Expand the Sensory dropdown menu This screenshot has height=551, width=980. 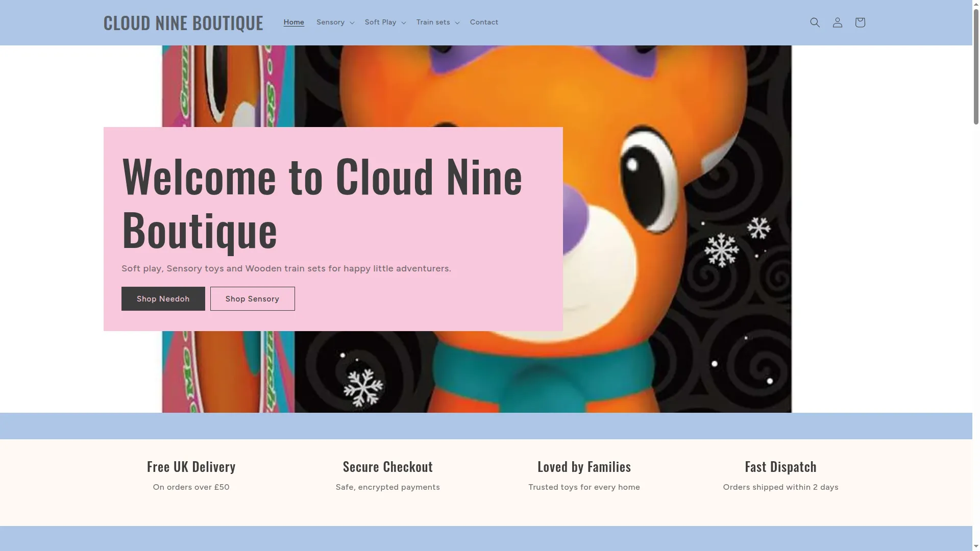335,22
